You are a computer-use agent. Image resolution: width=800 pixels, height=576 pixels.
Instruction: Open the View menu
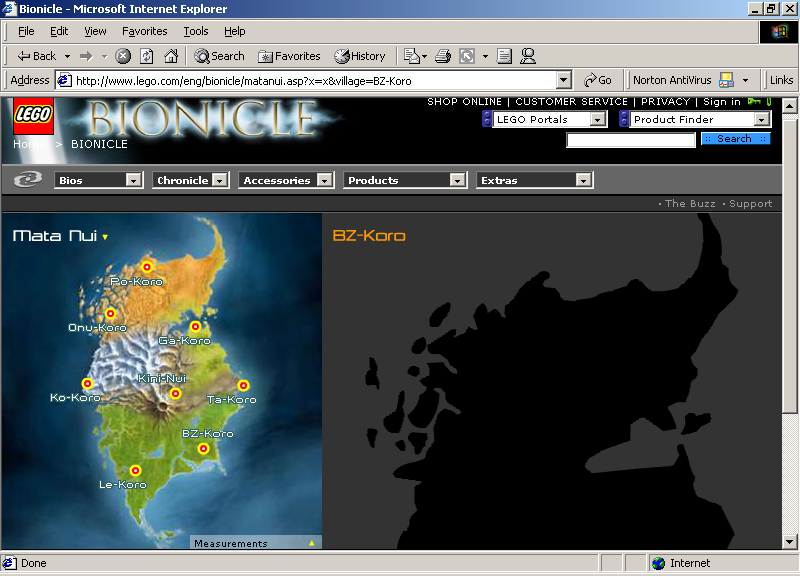pos(95,31)
